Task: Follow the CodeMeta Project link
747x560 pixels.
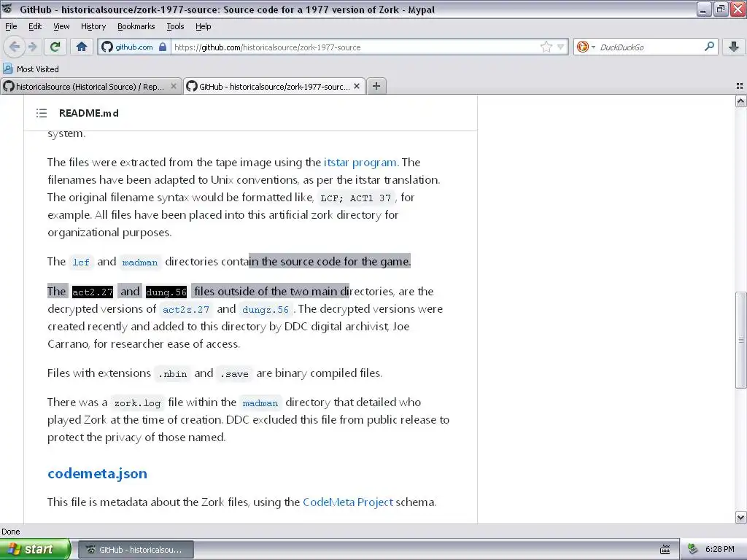Action: point(348,502)
